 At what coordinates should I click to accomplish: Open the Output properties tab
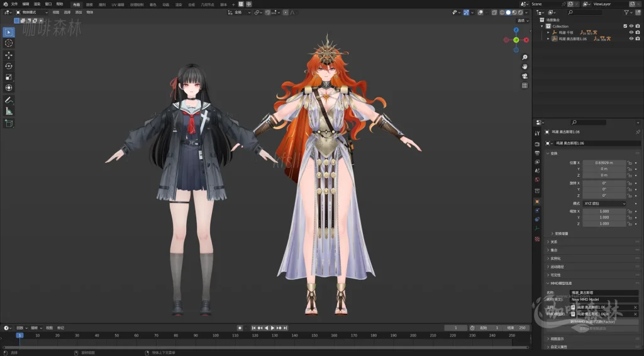pos(537,153)
